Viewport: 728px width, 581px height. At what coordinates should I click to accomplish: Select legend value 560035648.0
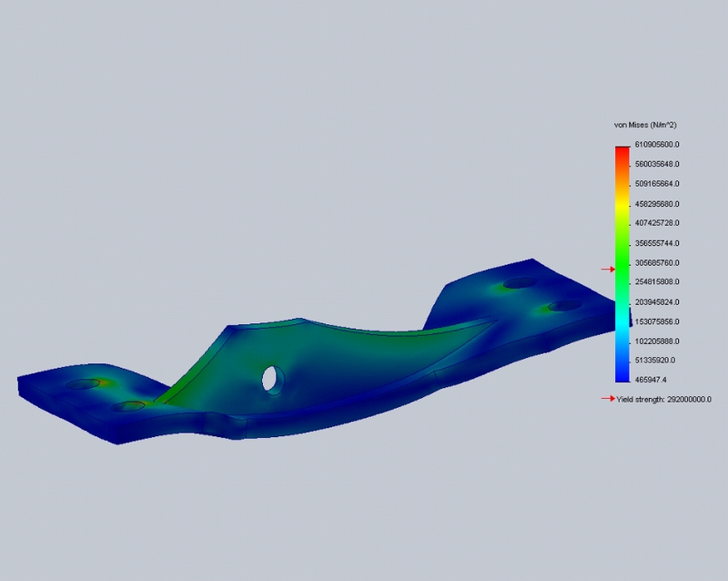659,165
